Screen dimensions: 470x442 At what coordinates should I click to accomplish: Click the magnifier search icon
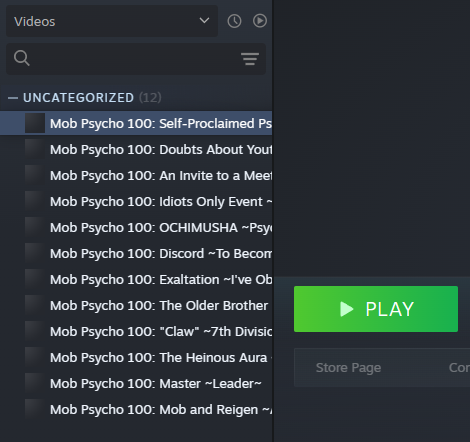pos(22,58)
